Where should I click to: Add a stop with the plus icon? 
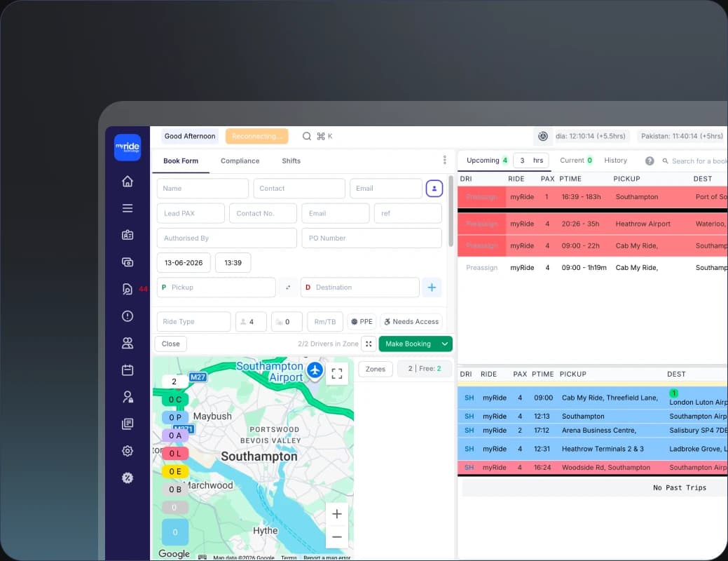click(432, 288)
